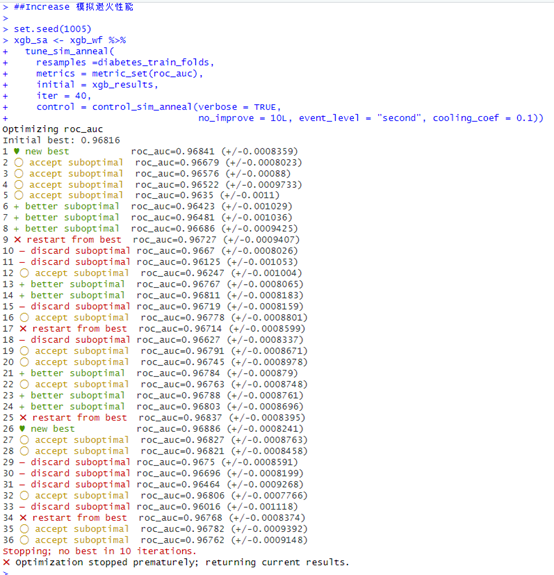Click iteration 9 restart from best row
Image resolution: width=554 pixels, height=575 pixels.
click(x=151, y=239)
